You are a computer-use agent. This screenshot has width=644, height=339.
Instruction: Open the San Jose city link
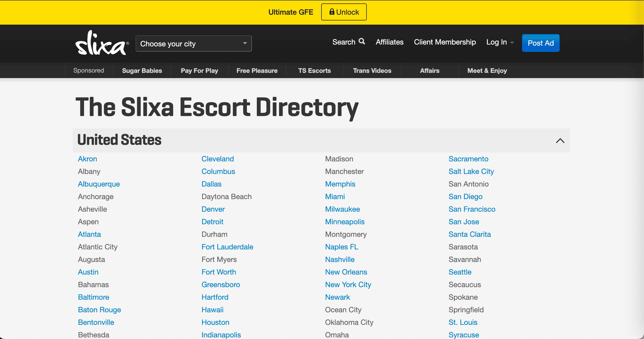pos(464,222)
